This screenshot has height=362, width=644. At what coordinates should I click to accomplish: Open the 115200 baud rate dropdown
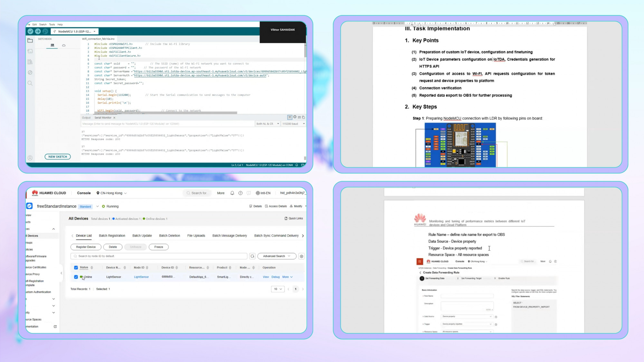pos(293,124)
